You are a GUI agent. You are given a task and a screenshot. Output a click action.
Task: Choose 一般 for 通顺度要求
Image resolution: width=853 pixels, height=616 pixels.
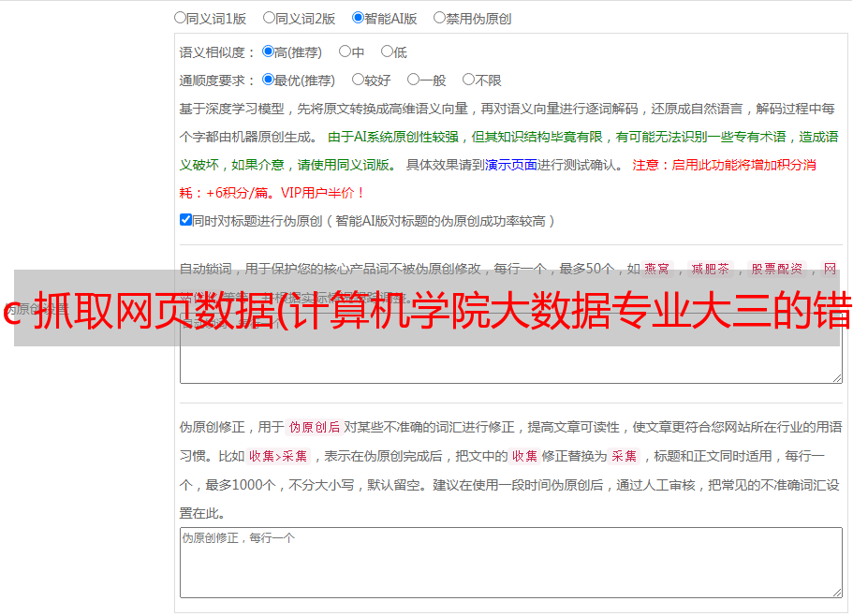413,81
